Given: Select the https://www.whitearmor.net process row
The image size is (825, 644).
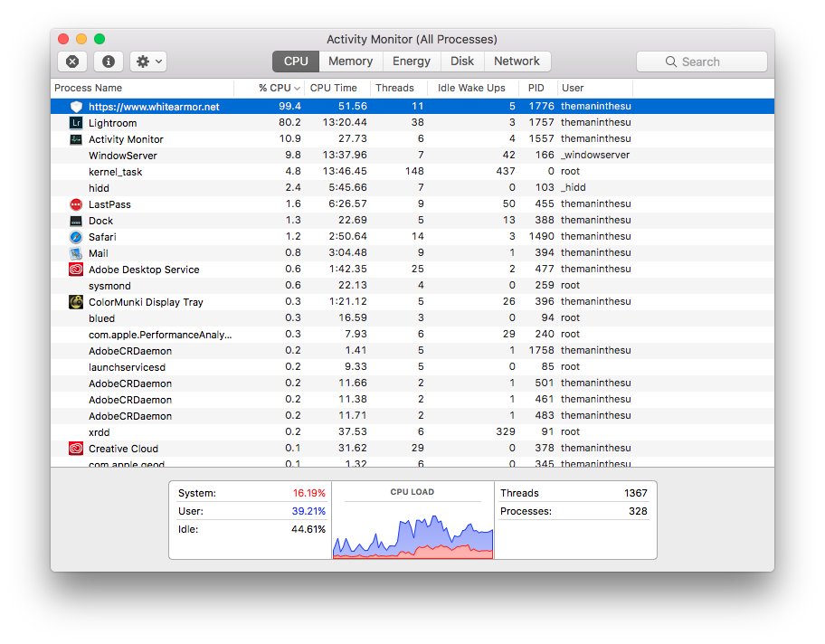Looking at the screenshot, I should coord(412,107).
